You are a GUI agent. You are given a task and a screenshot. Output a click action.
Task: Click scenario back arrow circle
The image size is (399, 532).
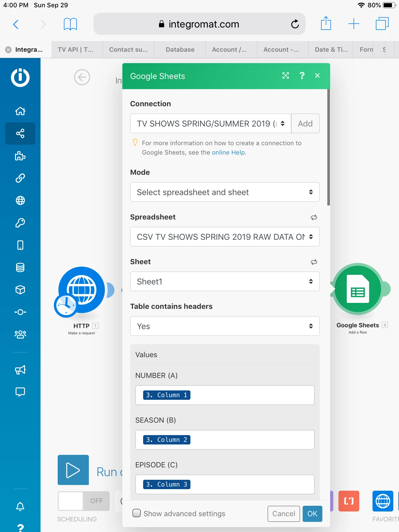(82, 77)
